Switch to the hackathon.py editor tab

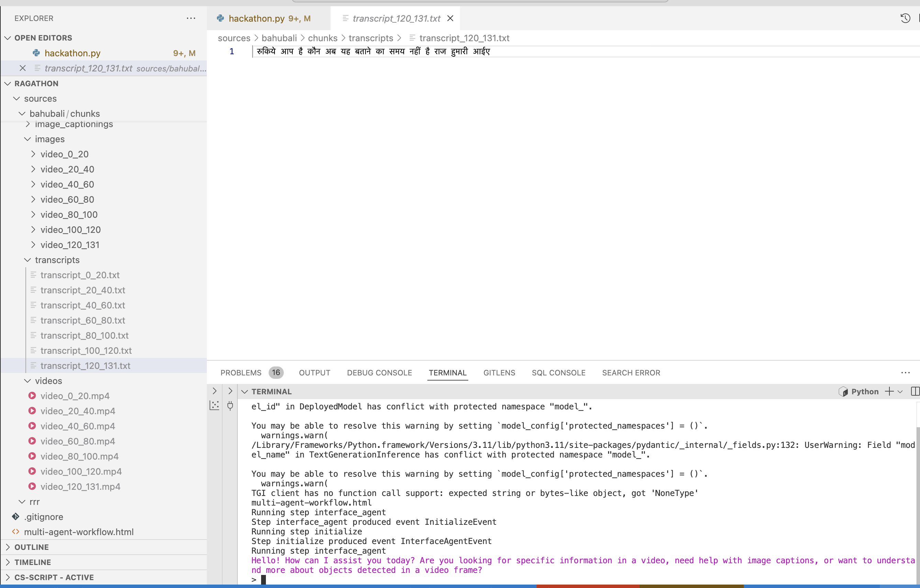pos(256,18)
